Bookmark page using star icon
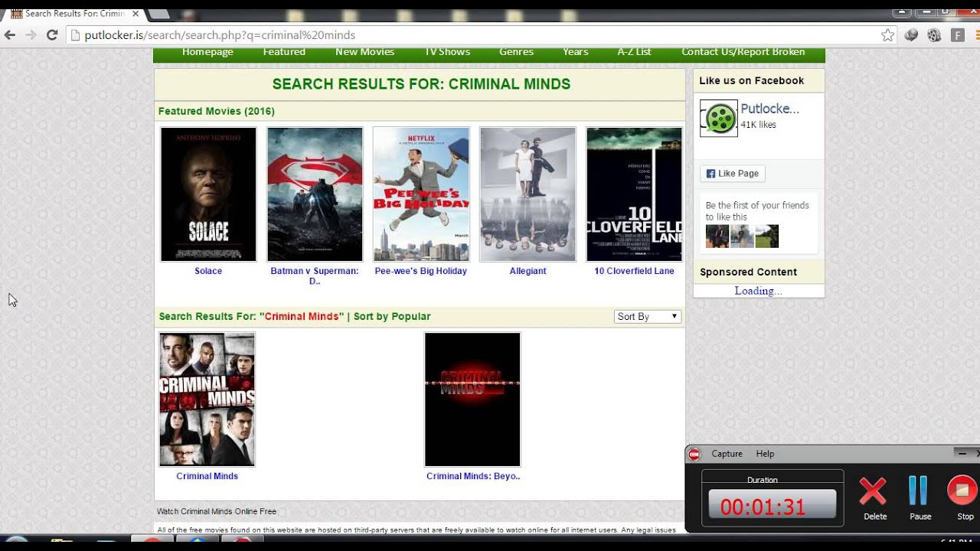 (887, 35)
